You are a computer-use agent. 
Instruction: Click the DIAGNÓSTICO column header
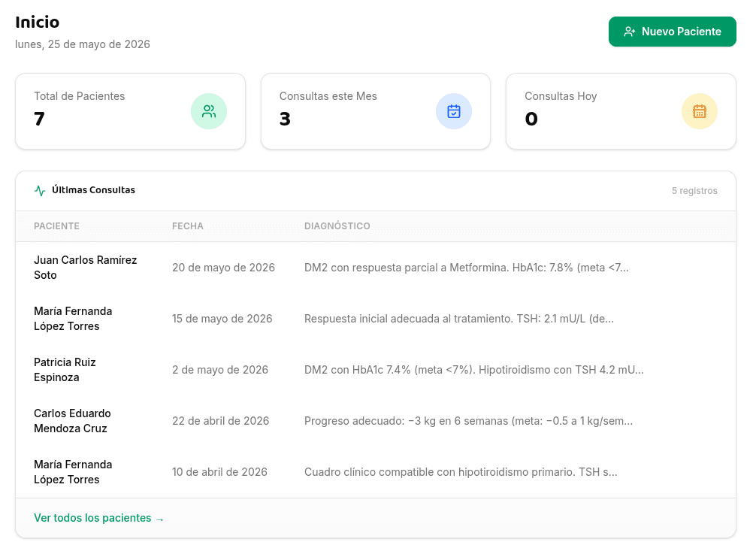(x=337, y=226)
